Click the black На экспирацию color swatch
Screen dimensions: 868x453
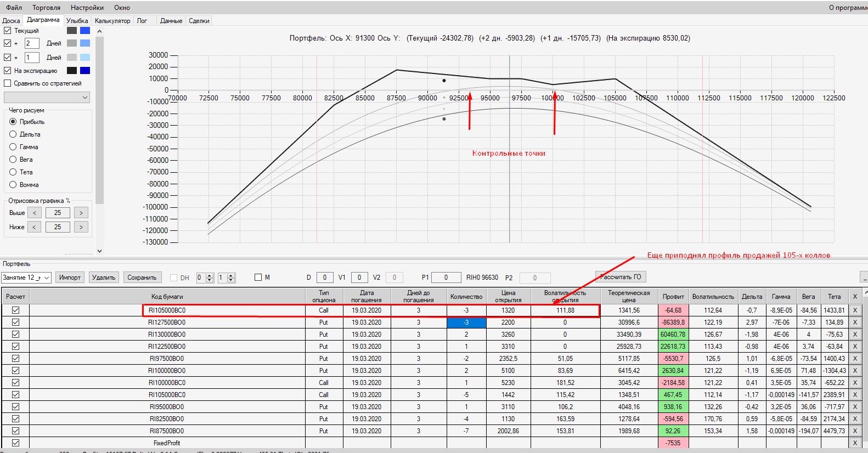tap(72, 71)
